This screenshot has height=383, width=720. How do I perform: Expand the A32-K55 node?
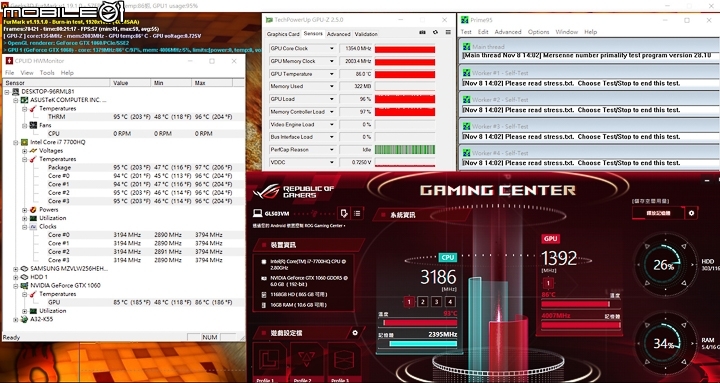(16, 319)
